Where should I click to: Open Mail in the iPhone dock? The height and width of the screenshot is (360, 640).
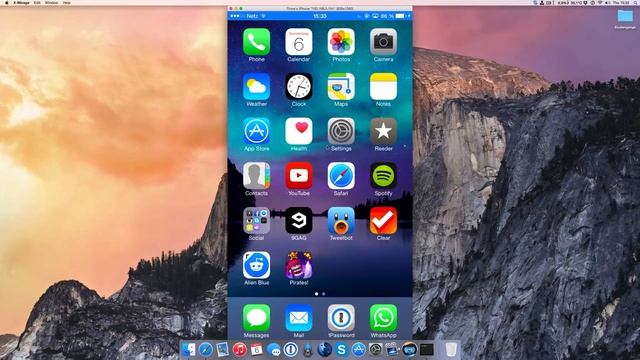point(299,318)
